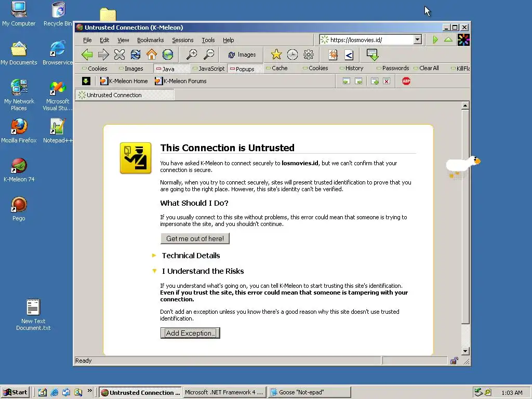Toggle the Cache clearing option

277,68
